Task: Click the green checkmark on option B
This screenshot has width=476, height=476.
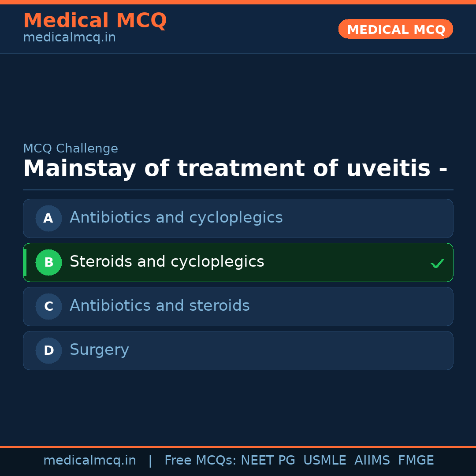Action: click(x=437, y=263)
